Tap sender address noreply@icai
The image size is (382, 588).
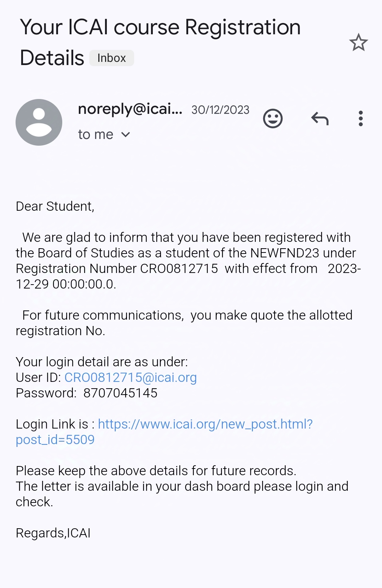pos(130,109)
